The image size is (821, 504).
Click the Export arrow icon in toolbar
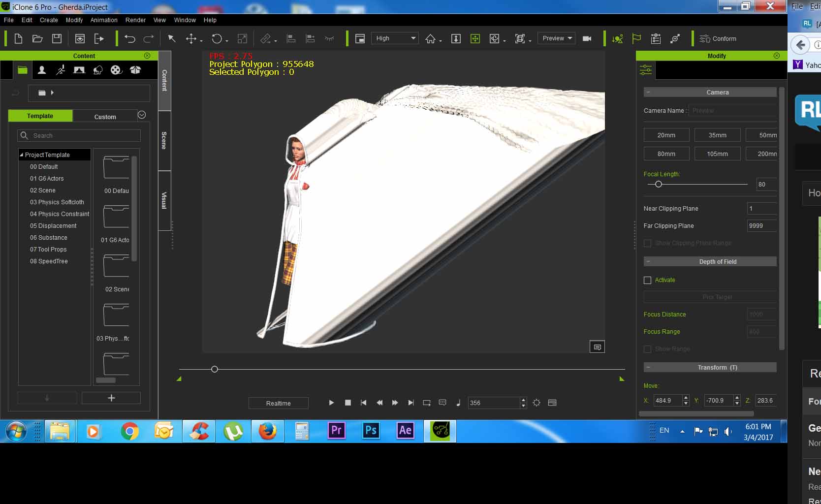[99, 38]
